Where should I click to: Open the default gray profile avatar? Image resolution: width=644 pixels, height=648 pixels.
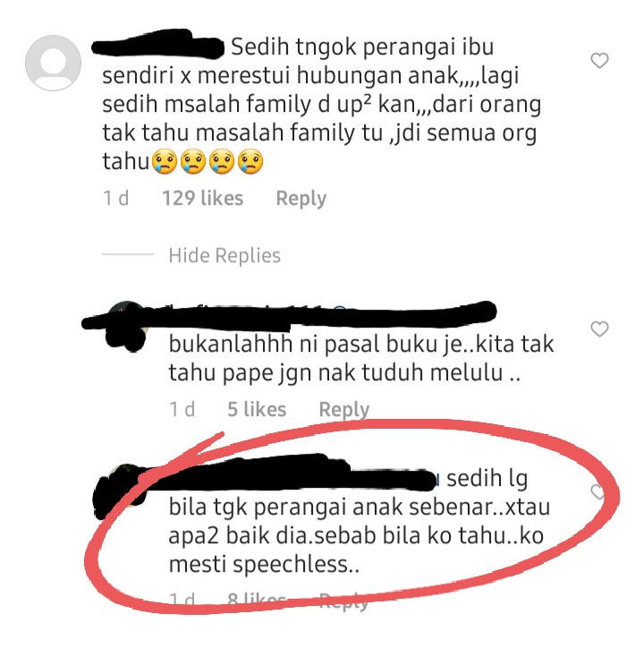pos(53,63)
